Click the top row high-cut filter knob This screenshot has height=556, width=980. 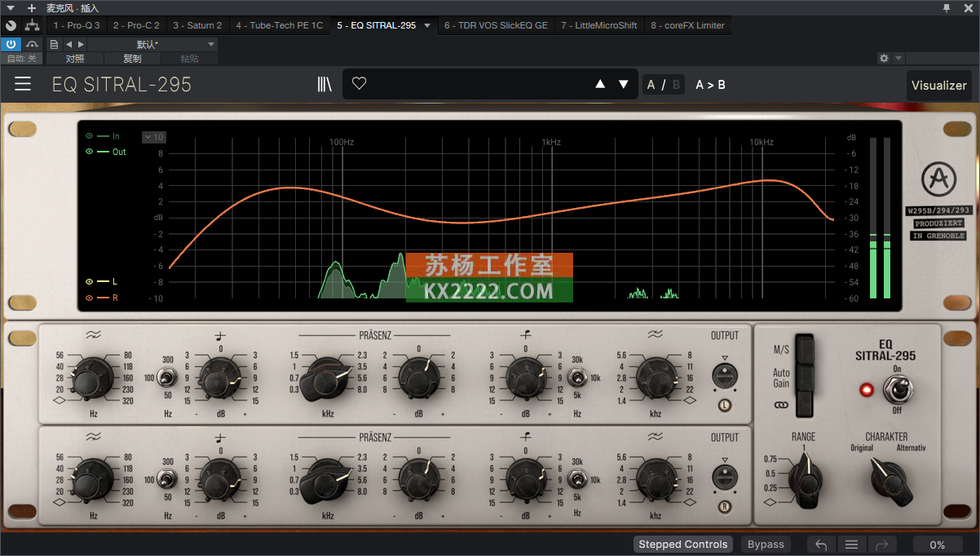click(656, 377)
